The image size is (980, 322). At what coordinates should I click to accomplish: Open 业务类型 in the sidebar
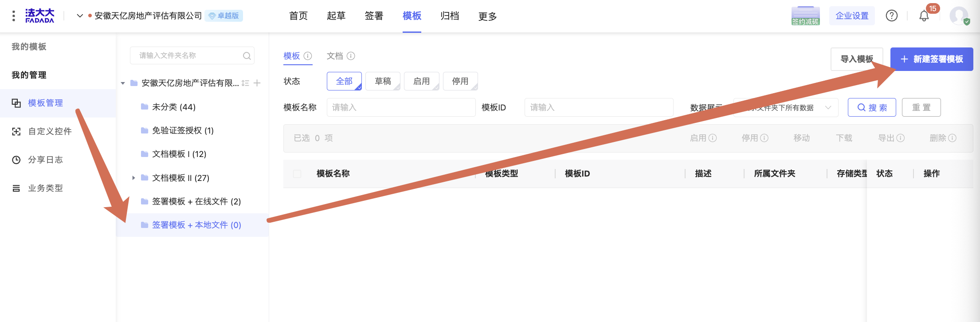tap(58, 188)
